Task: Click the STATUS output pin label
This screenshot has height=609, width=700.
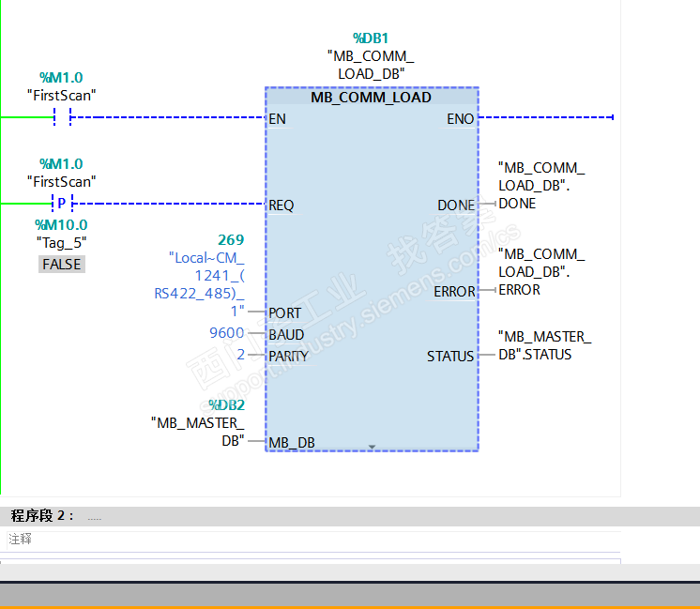Action: tap(450, 357)
